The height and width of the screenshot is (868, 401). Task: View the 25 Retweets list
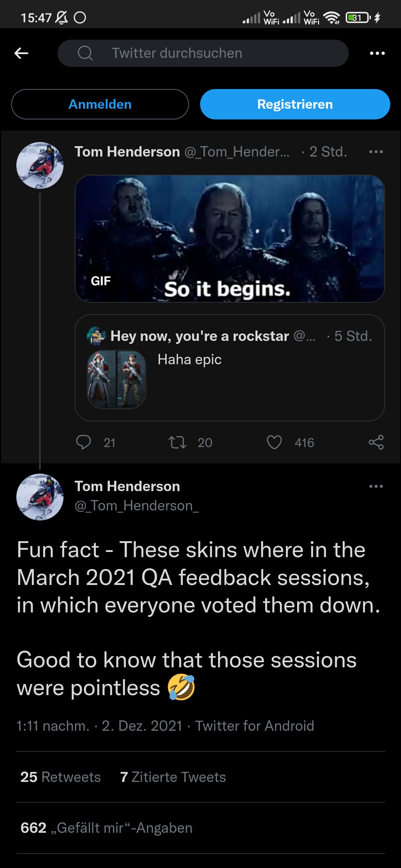(x=61, y=777)
